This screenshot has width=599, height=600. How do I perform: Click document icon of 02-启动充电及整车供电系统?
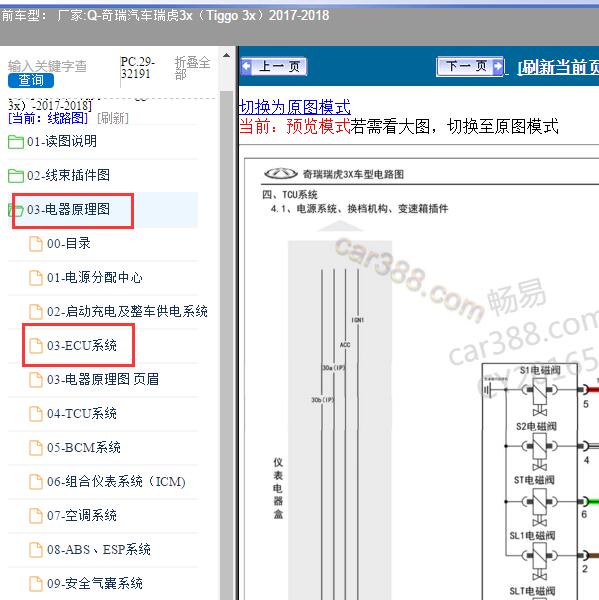(36, 312)
